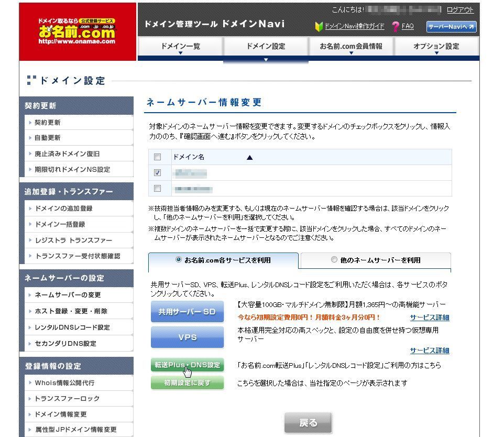Screen dimensions: 504x437
Task: Open ホスト登録・変更・削除 sidebar item
Action: point(79,311)
